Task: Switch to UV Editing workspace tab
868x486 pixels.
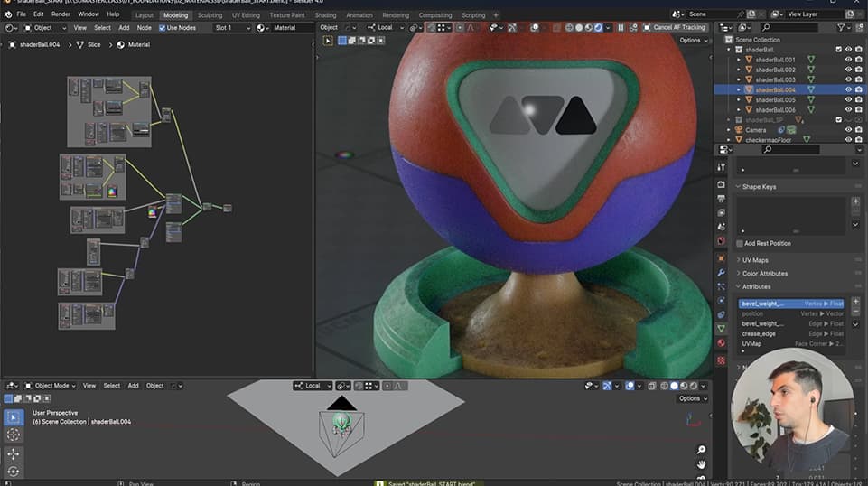Action: pyautogui.click(x=246, y=15)
